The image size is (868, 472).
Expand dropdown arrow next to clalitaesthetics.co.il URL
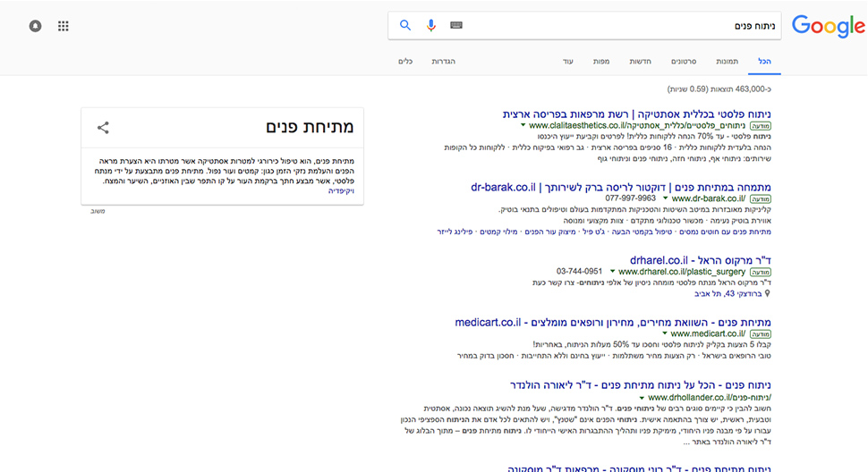[523, 125]
